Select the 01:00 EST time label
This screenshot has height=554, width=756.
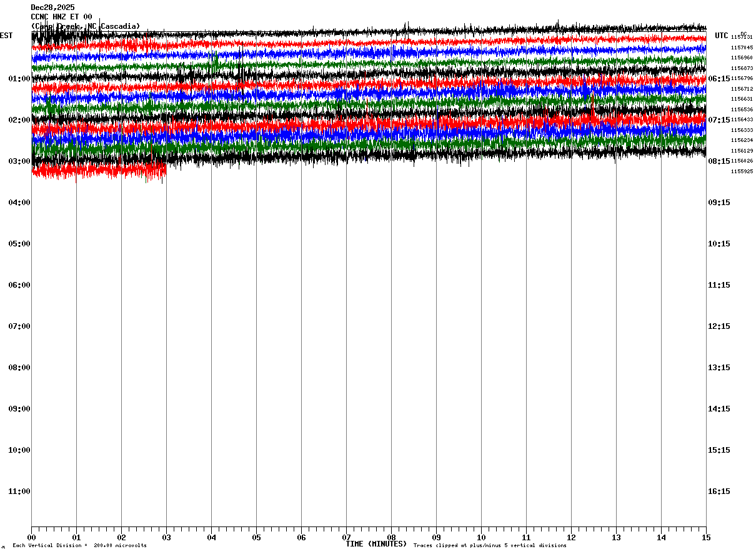[x=19, y=79]
